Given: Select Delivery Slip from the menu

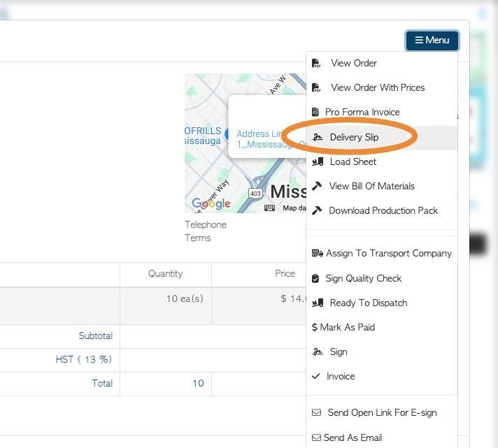Looking at the screenshot, I should pos(354,137).
